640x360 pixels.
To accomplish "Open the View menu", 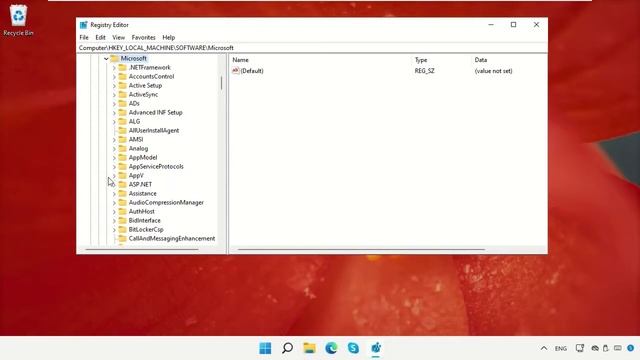I will [119, 37].
